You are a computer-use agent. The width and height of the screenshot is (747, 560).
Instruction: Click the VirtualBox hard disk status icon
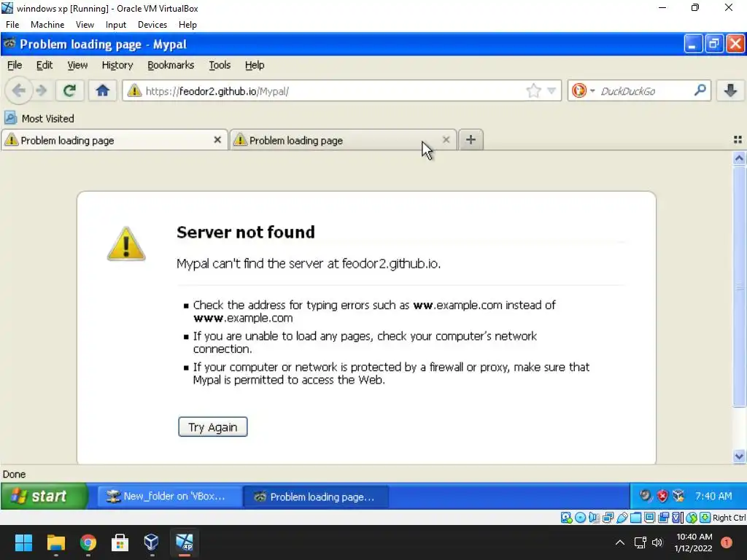pos(566,518)
